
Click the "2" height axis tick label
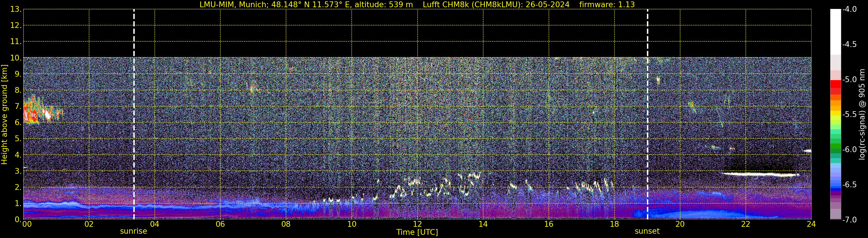[x=18, y=188]
